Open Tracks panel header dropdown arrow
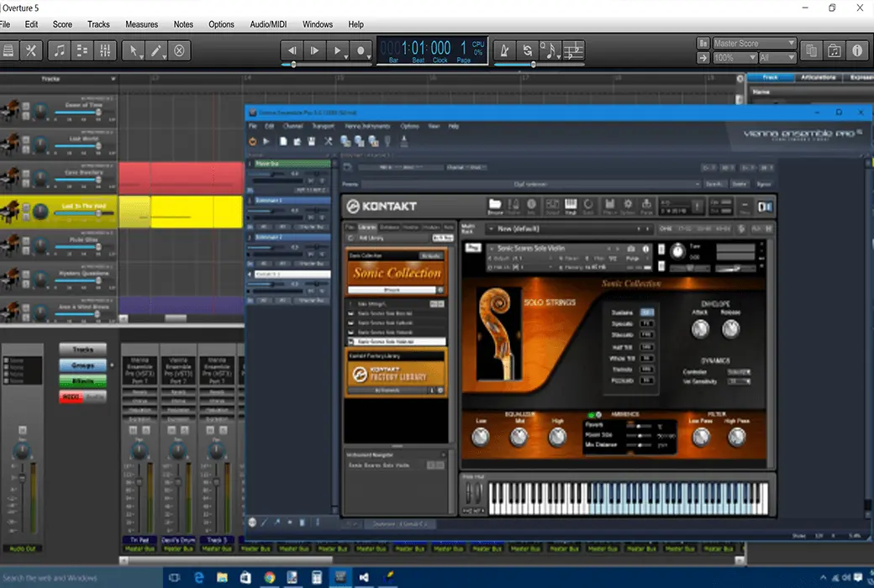The height and width of the screenshot is (588, 874). [113, 79]
